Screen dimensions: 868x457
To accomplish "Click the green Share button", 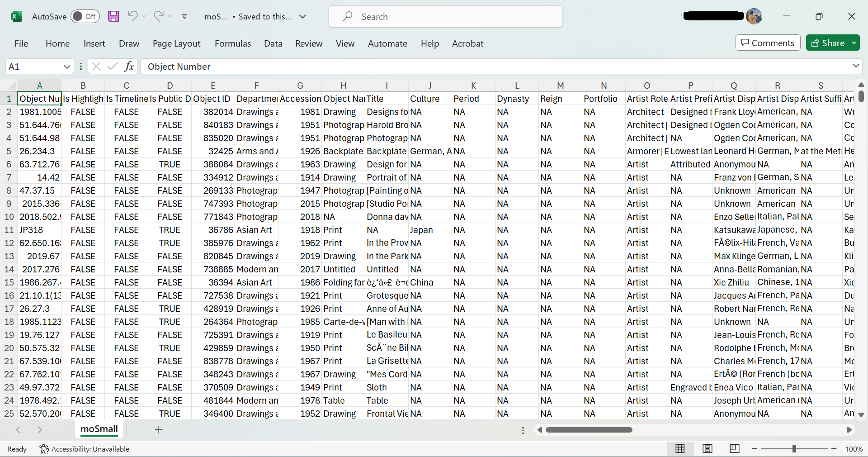I will [x=828, y=43].
